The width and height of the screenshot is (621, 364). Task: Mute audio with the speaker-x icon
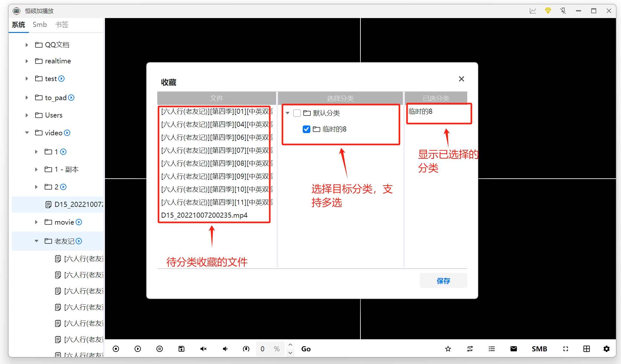[203, 349]
